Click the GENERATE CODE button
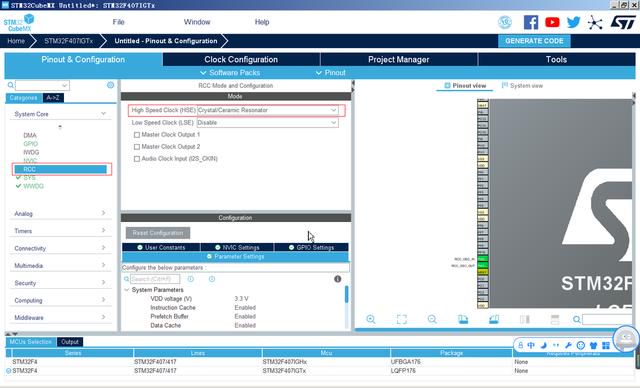Screen dimensions: 640x388 534,41
